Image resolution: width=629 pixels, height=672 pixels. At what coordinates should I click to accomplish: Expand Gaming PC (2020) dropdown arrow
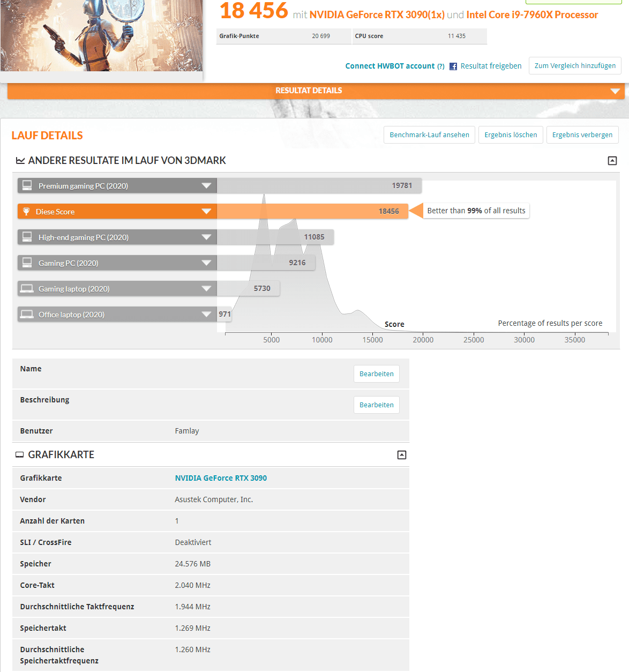click(x=206, y=263)
